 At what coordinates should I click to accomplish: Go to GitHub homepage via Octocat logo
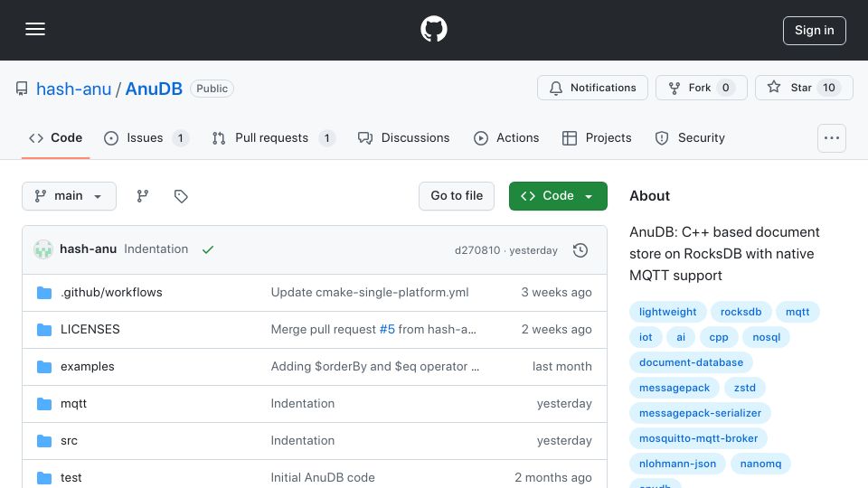pos(433,29)
